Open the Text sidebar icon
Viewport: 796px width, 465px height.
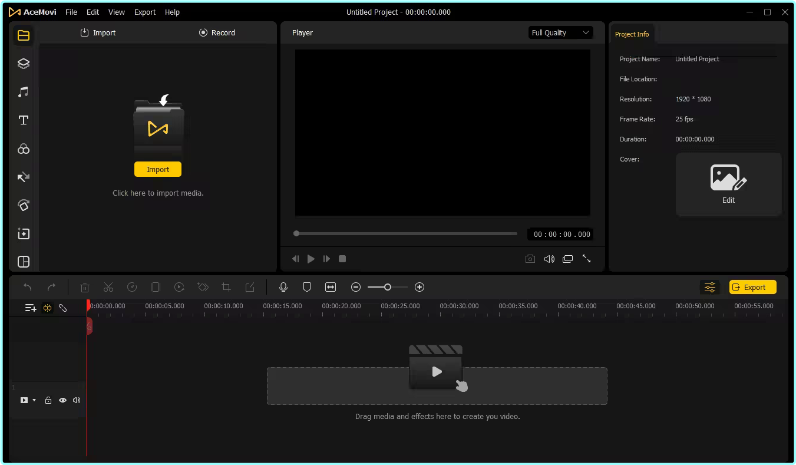pos(23,120)
